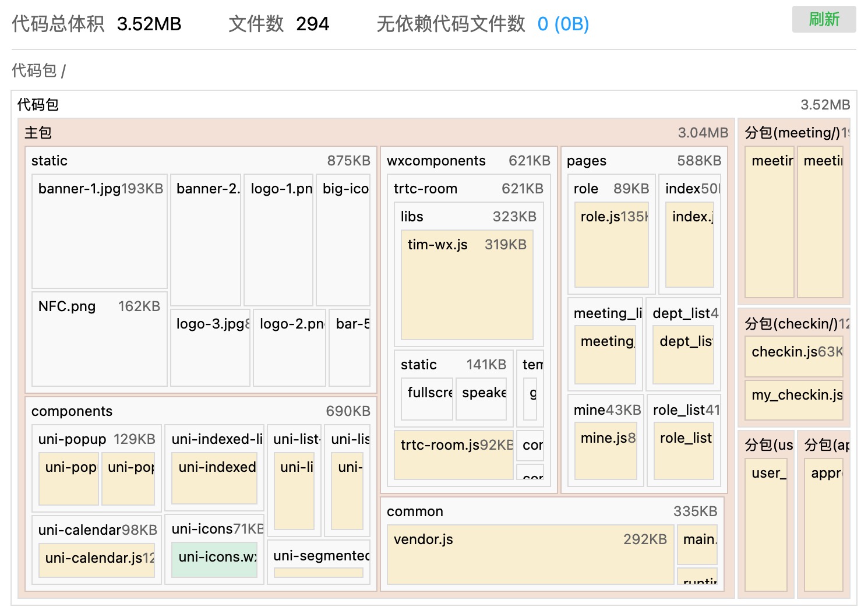
Task: Select the vendor.js 292KB file
Action: pyautogui.click(x=531, y=555)
